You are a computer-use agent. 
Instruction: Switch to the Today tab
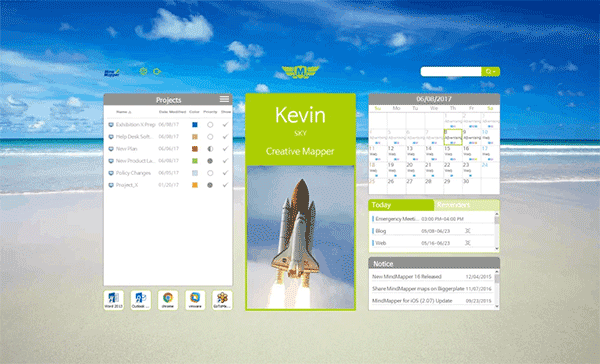coord(401,205)
